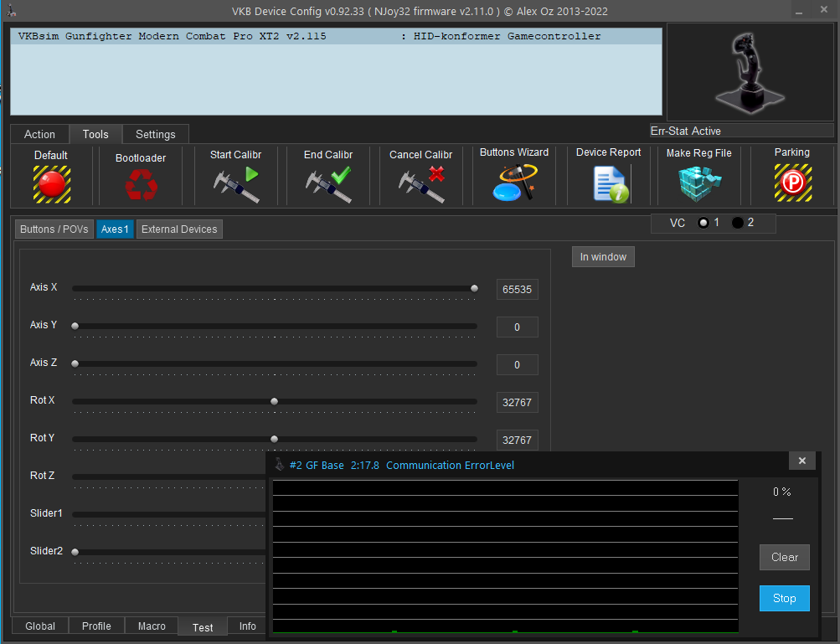Image resolution: width=840 pixels, height=644 pixels.
Task: Select VC radio option 1
Action: coord(703,223)
